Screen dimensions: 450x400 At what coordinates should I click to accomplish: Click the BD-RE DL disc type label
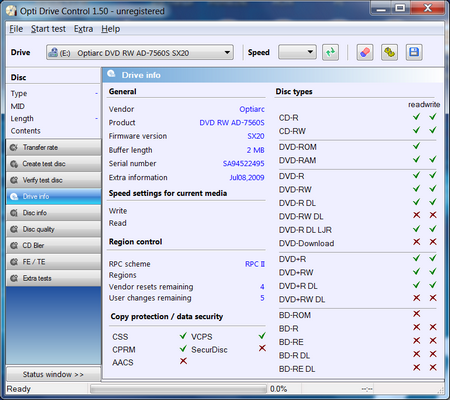(297, 369)
